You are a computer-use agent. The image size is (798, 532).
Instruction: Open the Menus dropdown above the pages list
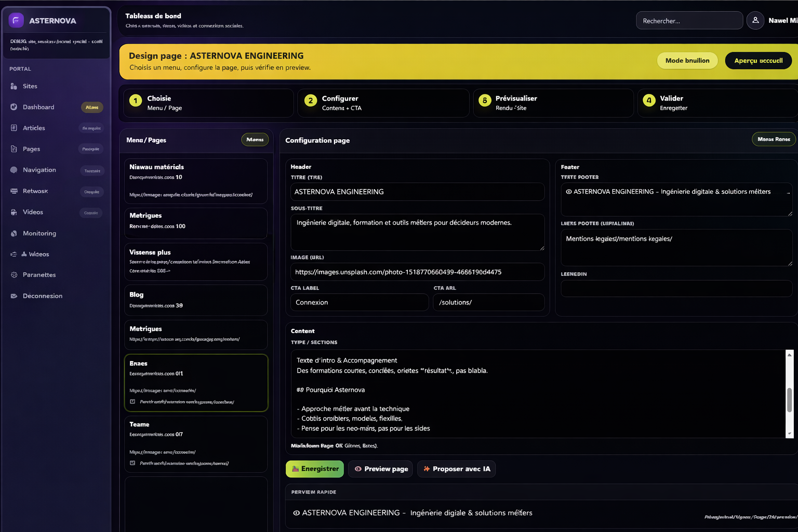(255, 139)
